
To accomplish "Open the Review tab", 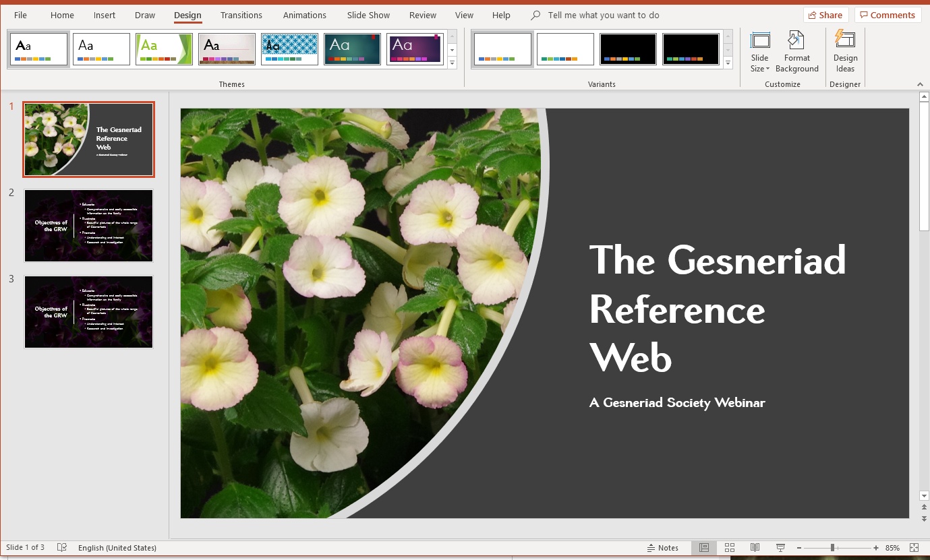I will coord(423,15).
